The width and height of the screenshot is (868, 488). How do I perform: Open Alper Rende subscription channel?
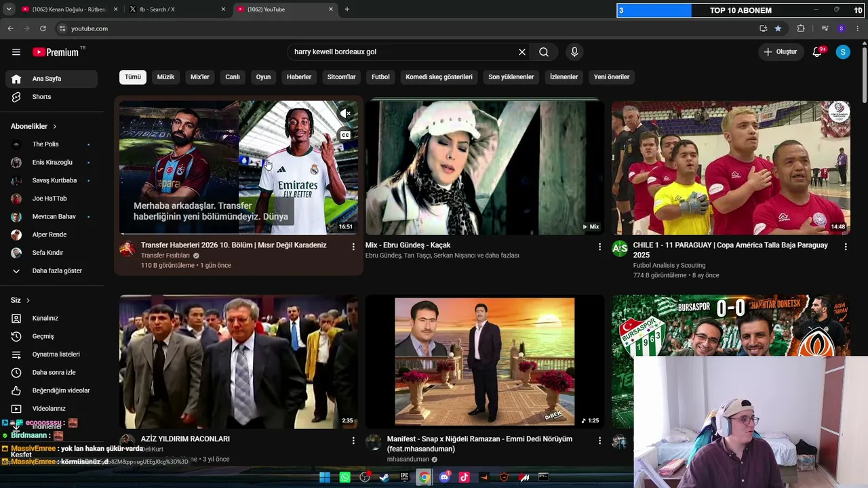[x=52, y=235]
